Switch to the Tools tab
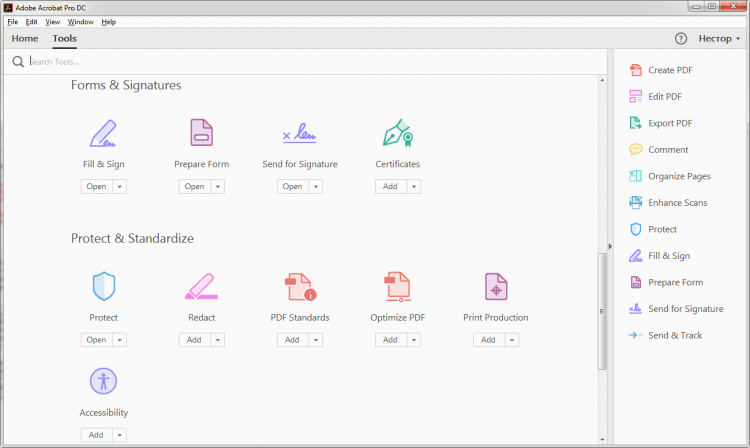 coord(65,39)
